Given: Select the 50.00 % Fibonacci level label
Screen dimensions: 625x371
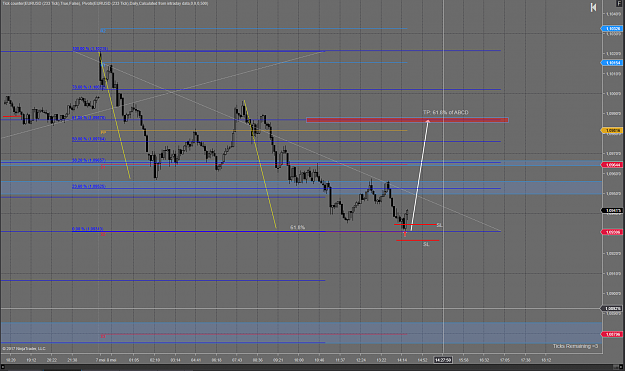Looking at the screenshot, I should [88, 139].
